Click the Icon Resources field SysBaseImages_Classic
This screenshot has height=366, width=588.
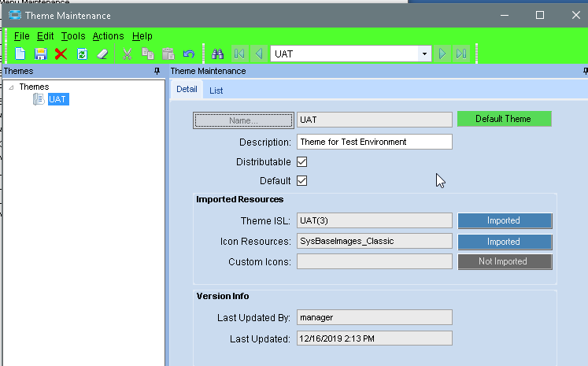374,241
